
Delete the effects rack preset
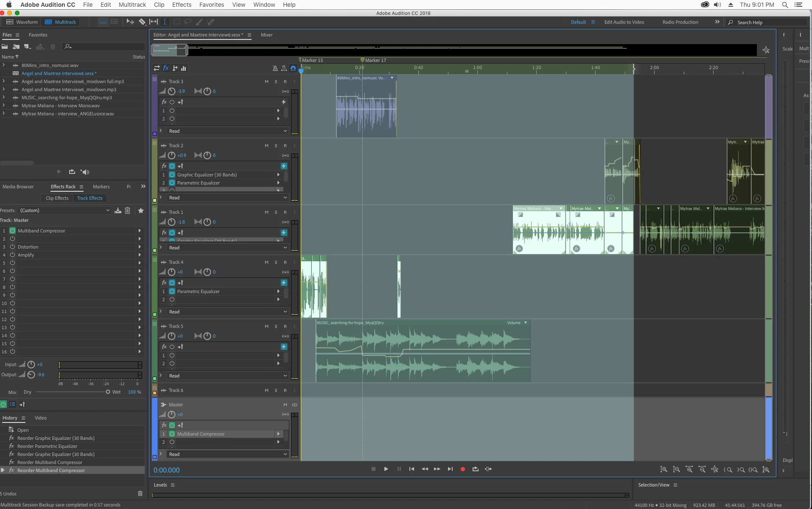coord(127,210)
